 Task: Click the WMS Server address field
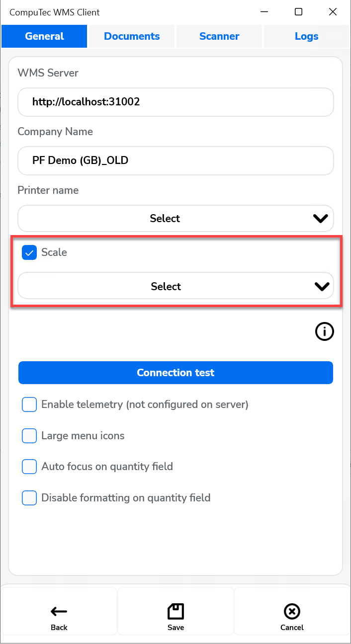(x=175, y=102)
